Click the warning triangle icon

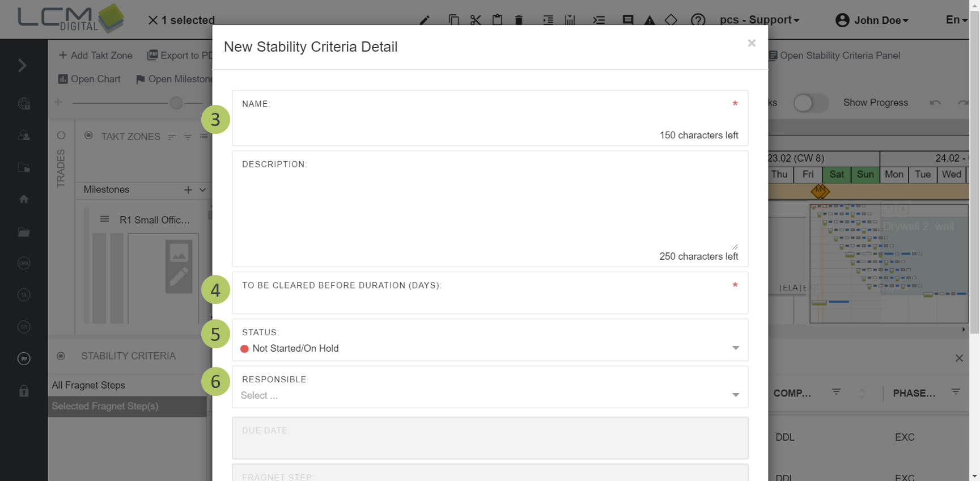point(650,20)
